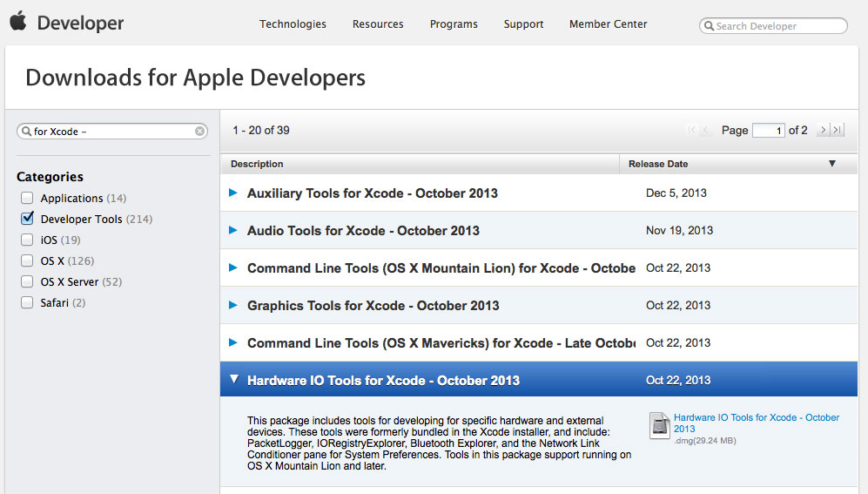Select 'Auxiliary Tools for Xcode - October 2013' title

click(373, 193)
